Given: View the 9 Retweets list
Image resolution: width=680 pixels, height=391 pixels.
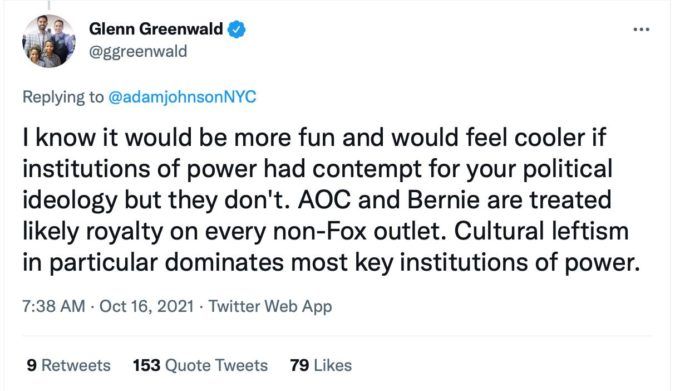Looking at the screenshot, I should [x=68, y=365].
